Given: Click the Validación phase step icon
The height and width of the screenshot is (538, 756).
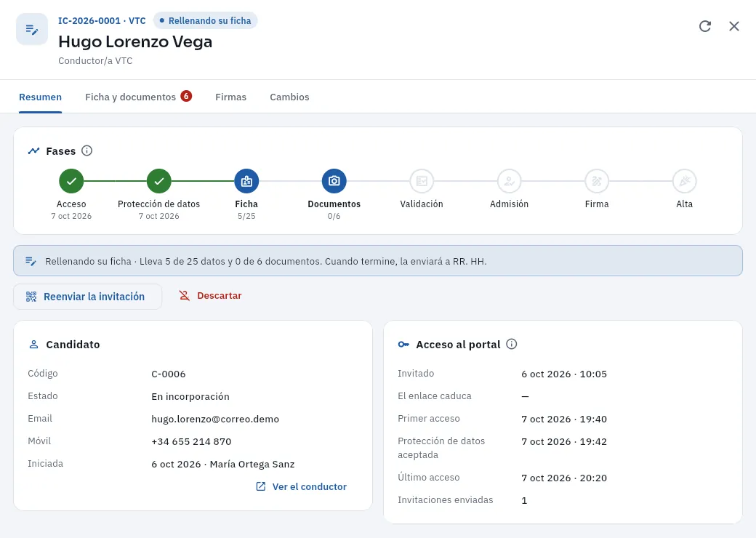Looking at the screenshot, I should point(422,181).
